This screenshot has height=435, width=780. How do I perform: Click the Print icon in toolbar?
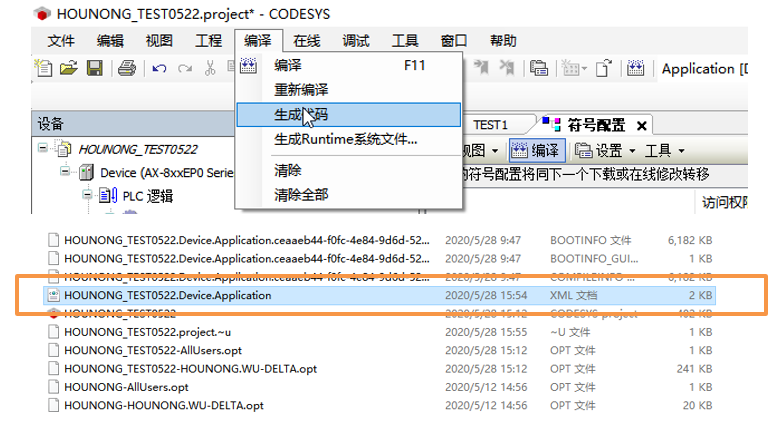[126, 69]
